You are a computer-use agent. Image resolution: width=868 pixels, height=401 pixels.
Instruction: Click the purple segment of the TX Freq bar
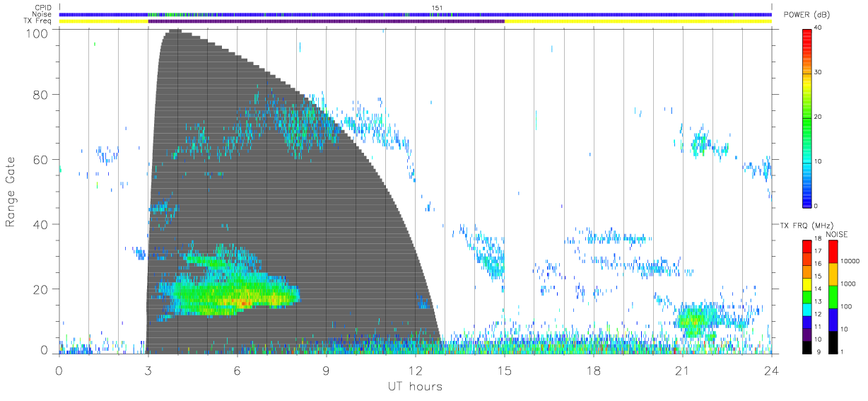tap(326, 21)
